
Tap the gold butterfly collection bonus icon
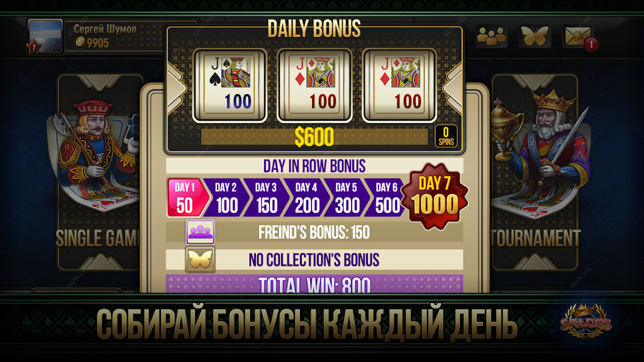click(201, 260)
